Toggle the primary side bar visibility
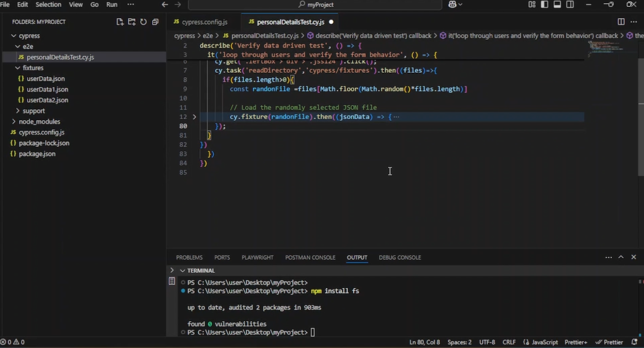 (x=545, y=5)
